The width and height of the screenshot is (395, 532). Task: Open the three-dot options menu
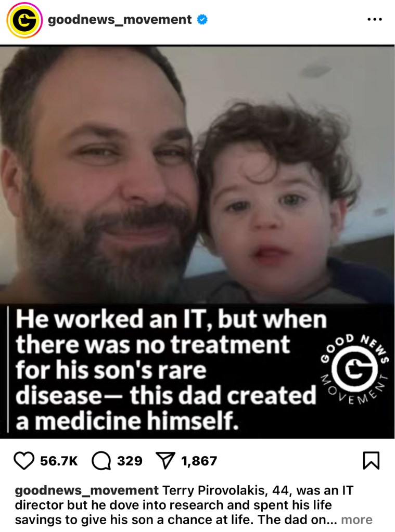point(375,20)
